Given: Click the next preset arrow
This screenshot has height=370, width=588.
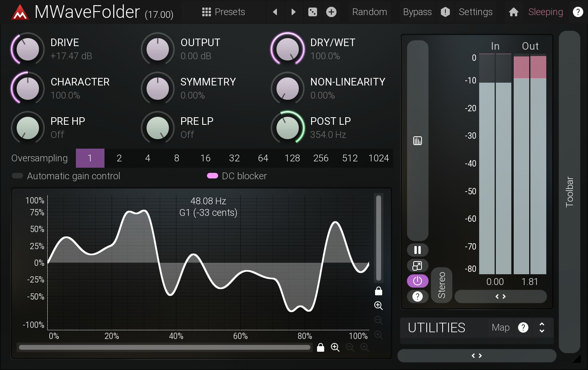Looking at the screenshot, I should pyautogui.click(x=293, y=12).
